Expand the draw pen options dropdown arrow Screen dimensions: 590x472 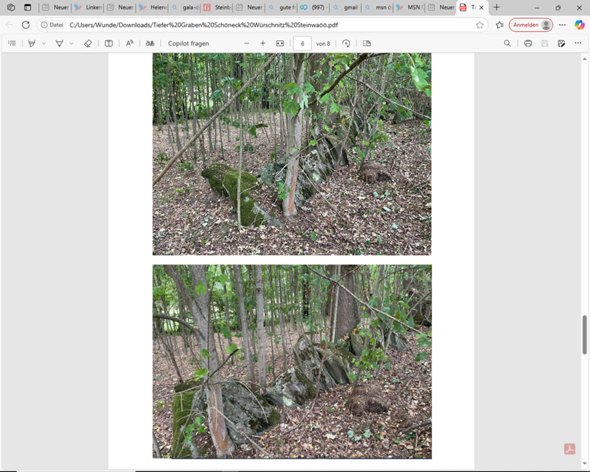coord(71,43)
